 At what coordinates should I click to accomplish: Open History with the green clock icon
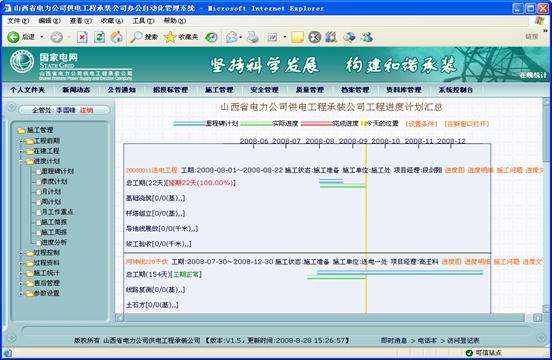pyautogui.click(x=212, y=37)
